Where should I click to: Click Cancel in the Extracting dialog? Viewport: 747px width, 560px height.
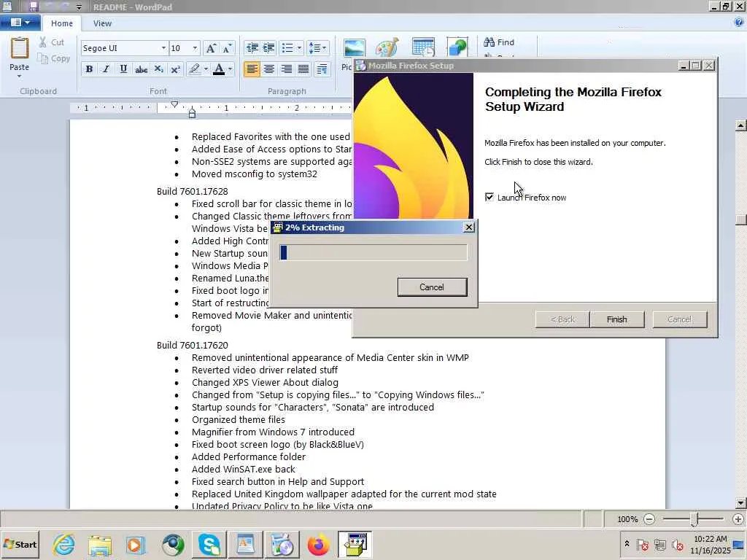pyautogui.click(x=432, y=287)
